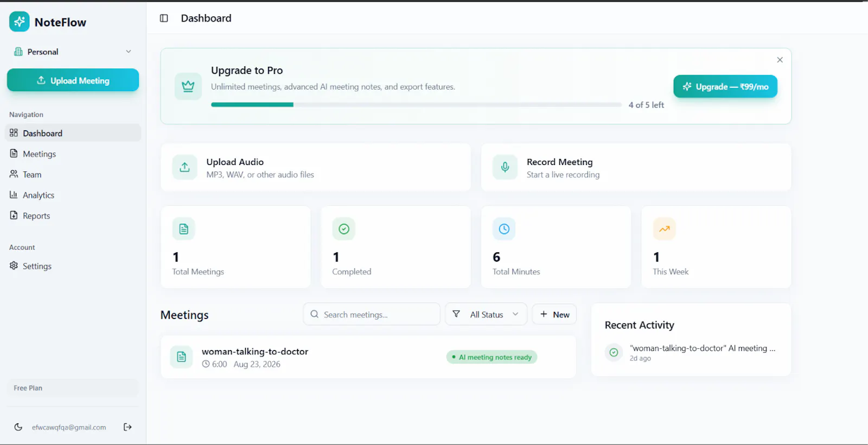
Task: Click the NoteFlow sparkle logo icon
Action: pyautogui.click(x=19, y=22)
